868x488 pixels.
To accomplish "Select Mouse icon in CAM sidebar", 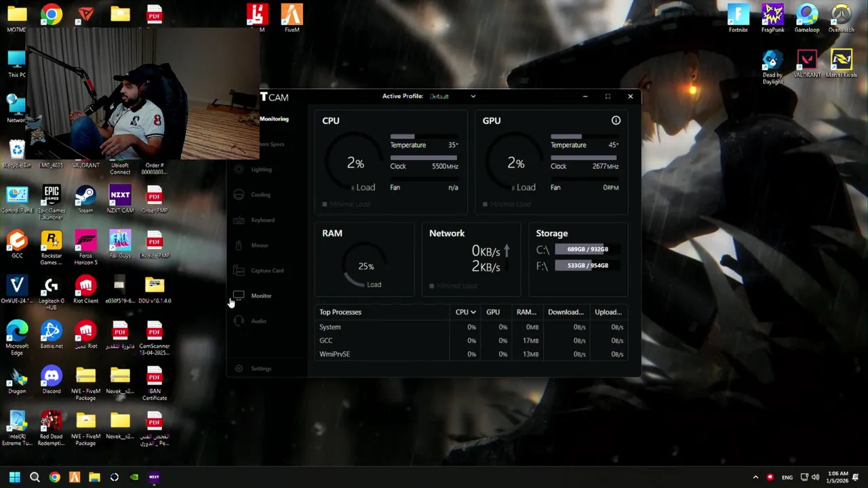I will [x=239, y=245].
